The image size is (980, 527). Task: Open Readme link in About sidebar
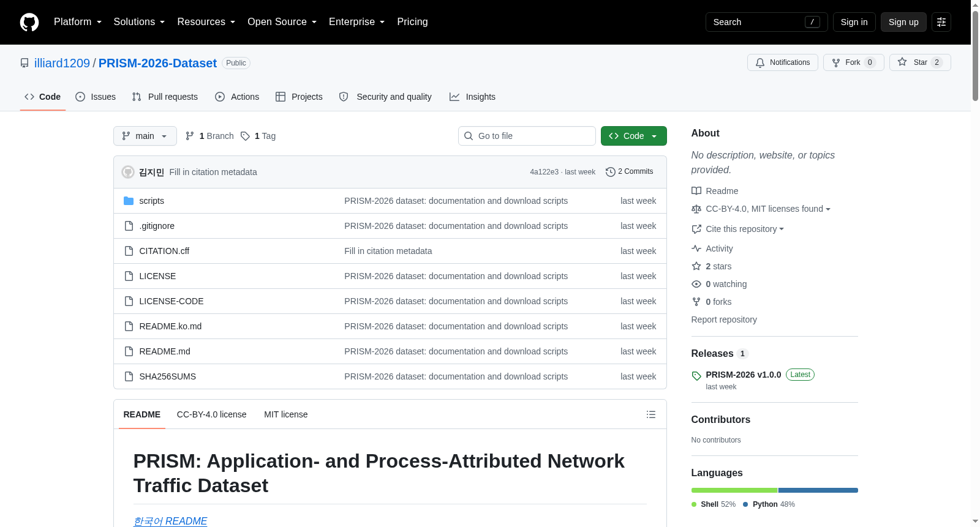click(x=715, y=191)
